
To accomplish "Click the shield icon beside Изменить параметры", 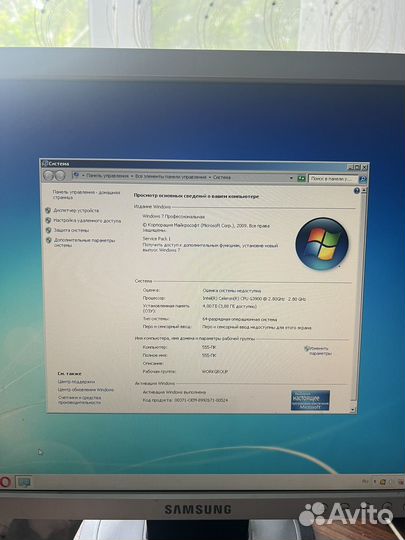I will (x=307, y=349).
